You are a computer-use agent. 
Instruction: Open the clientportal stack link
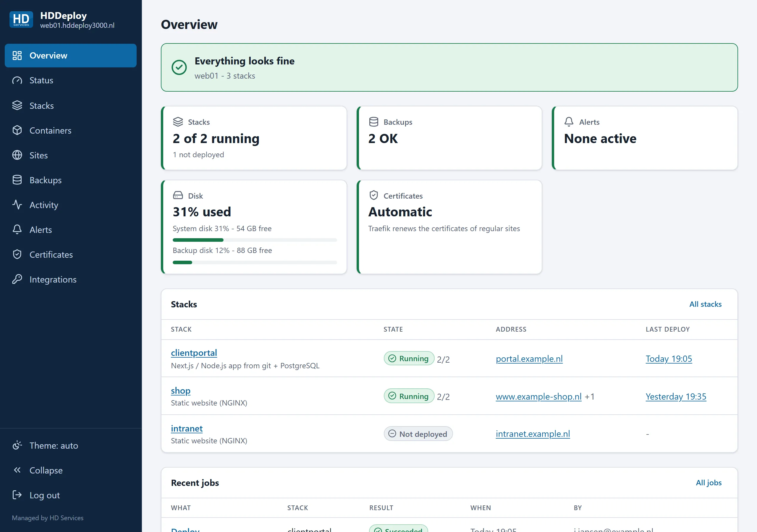point(194,353)
